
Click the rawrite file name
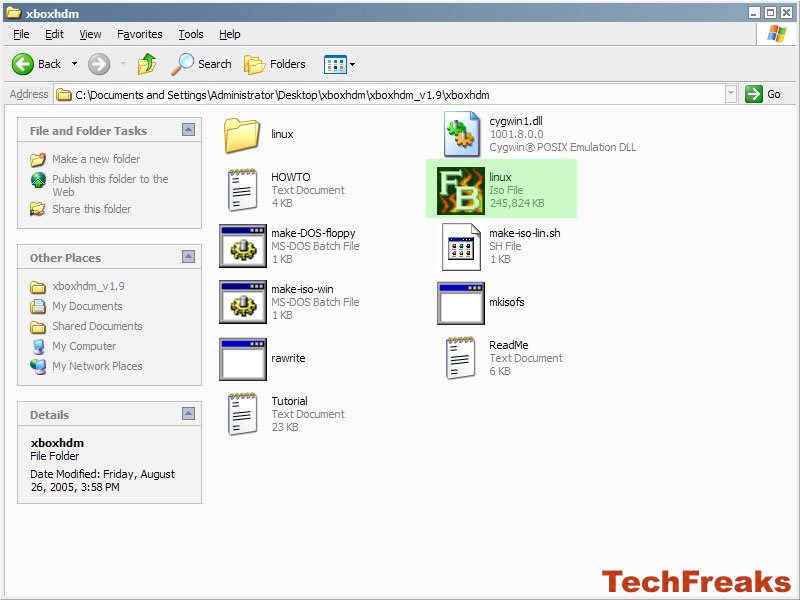pos(288,358)
